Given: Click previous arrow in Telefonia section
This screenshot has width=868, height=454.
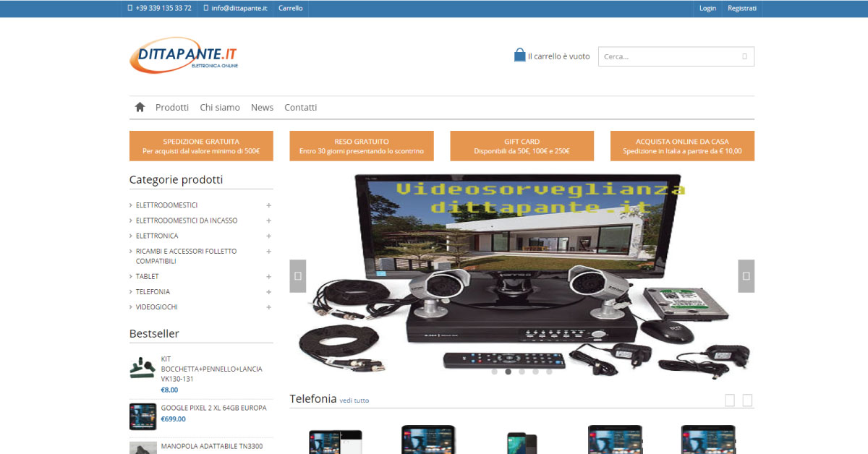Looking at the screenshot, I should 729,401.
